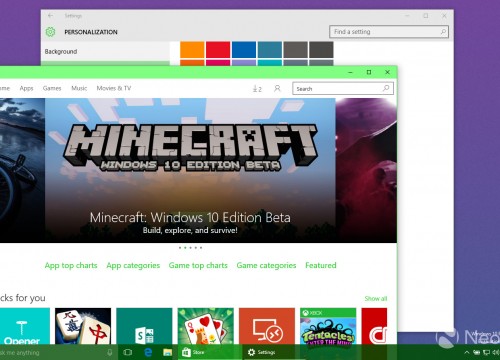Switch to the Games tab in Store
Image resolution: width=500 pixels, height=360 pixels.
point(52,88)
